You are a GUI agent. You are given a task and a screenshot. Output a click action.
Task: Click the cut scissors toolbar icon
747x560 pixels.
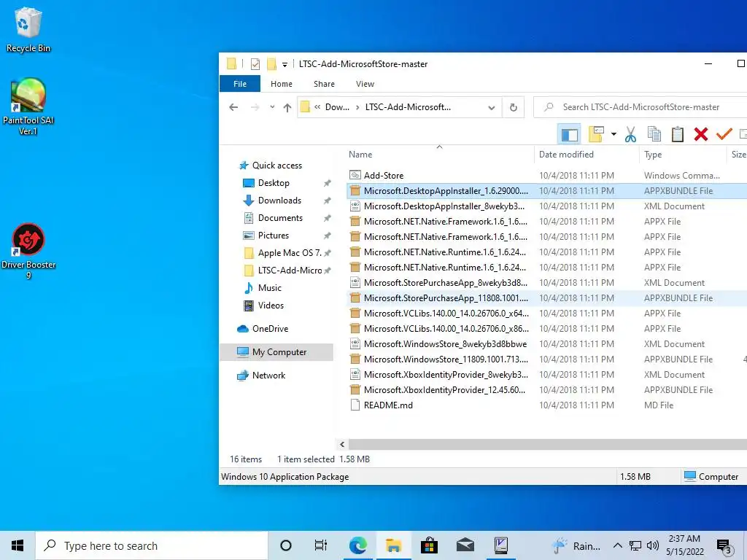pos(630,134)
